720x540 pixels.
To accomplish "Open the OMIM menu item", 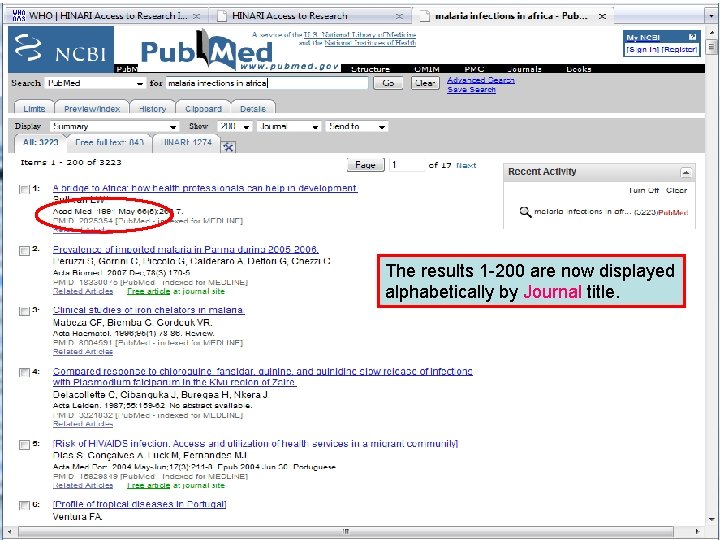I will coord(427,69).
